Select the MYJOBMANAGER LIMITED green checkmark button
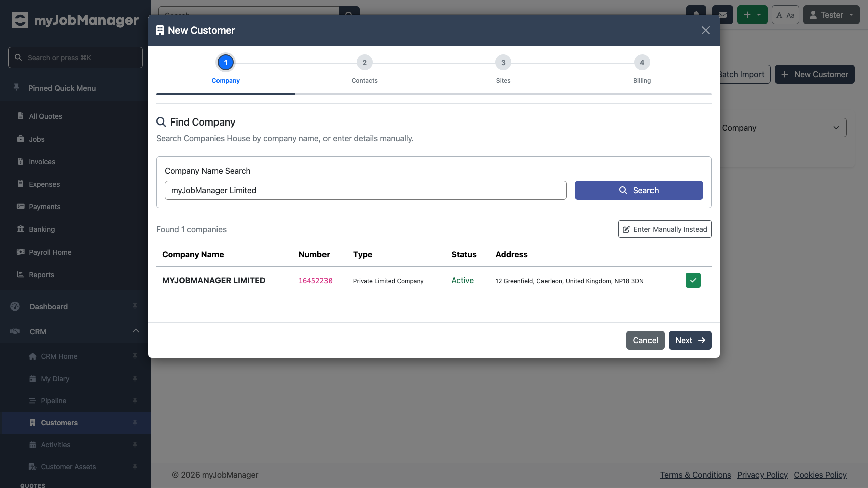 point(693,280)
